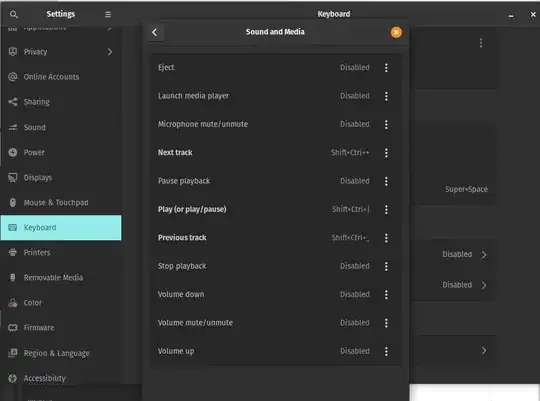This screenshot has width=540, height=401.
Task: Open Sharing settings
Action: tap(61, 102)
